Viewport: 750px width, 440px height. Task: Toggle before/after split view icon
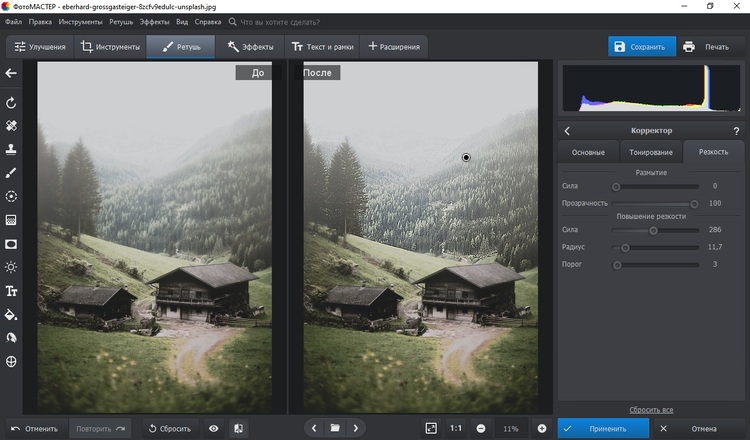[x=239, y=428]
